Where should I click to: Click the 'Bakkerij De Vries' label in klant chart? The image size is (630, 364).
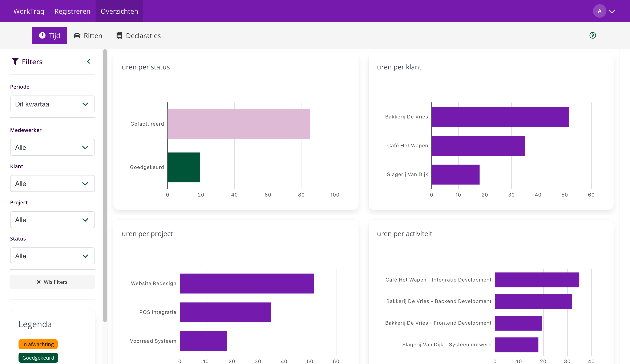[407, 117]
